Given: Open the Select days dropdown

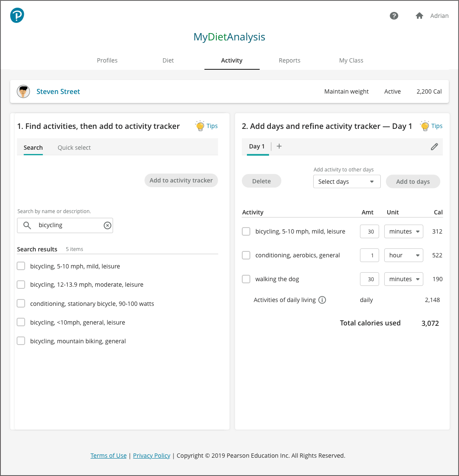Looking at the screenshot, I should point(346,182).
